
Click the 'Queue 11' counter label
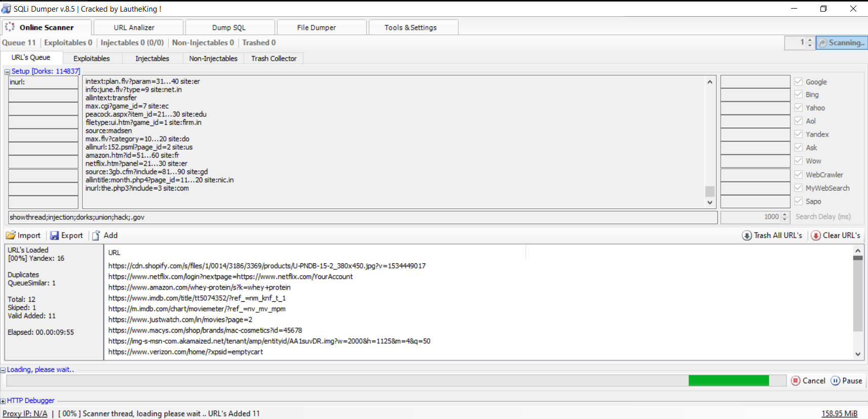(x=19, y=42)
